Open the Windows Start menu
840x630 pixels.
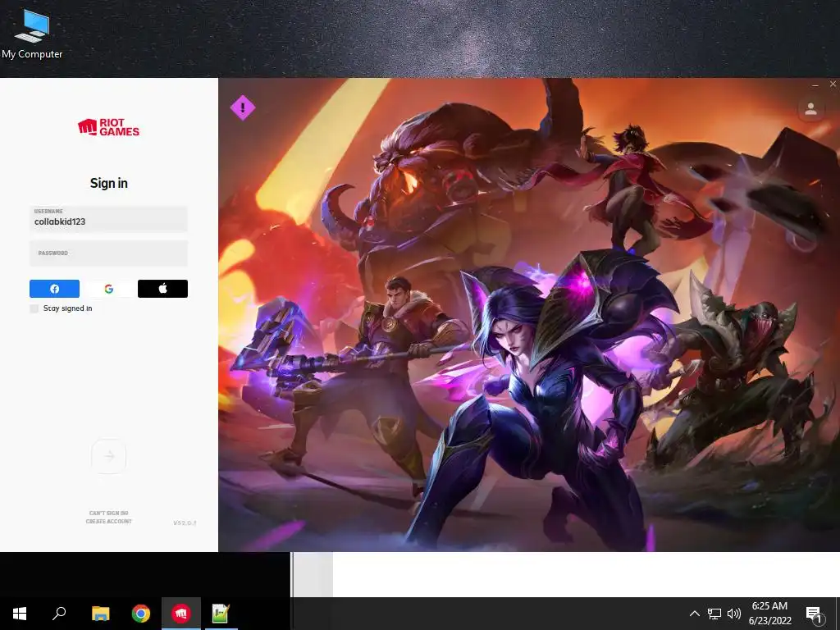(20, 614)
